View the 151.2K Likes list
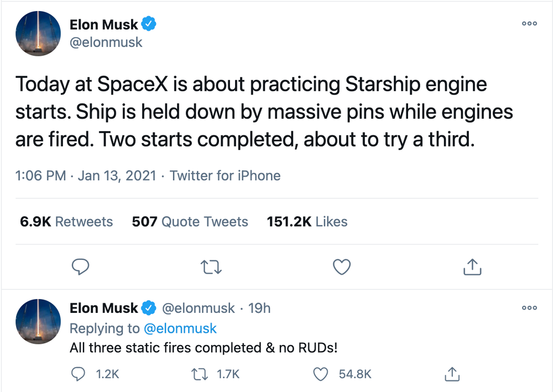This screenshot has width=553, height=392. pyautogui.click(x=307, y=222)
